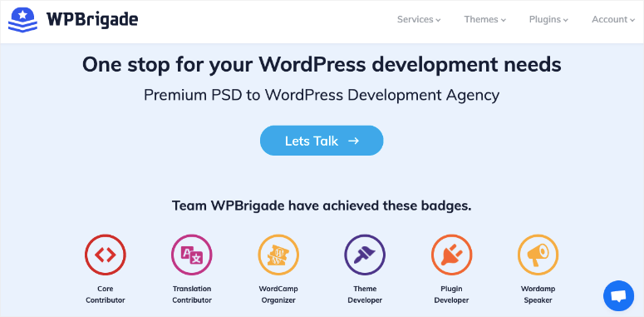The width and height of the screenshot is (644, 317).
Task: Open the Themes menu
Action: tap(485, 19)
